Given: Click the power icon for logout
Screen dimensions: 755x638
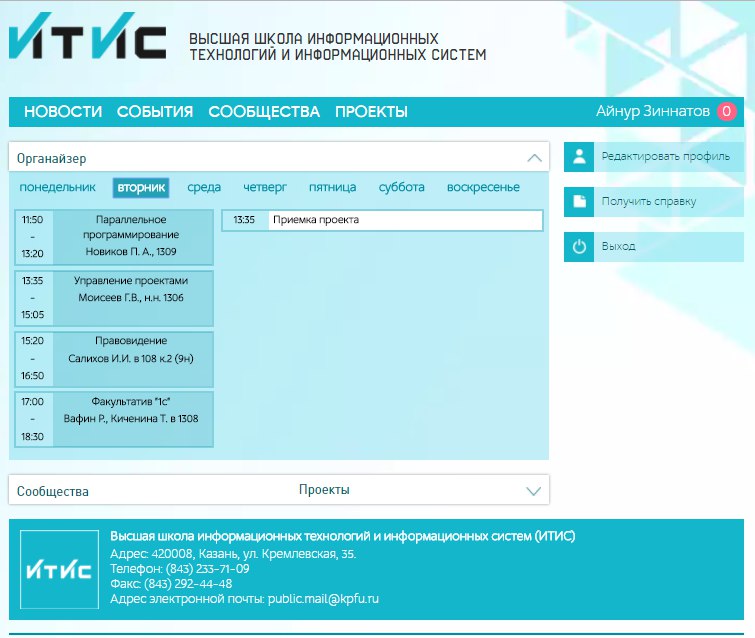Looking at the screenshot, I should (579, 247).
